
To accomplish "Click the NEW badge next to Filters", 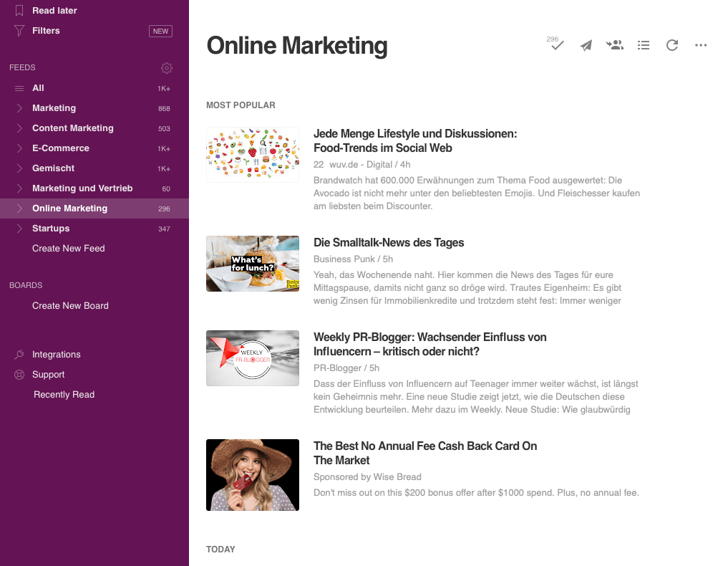I will click(160, 31).
